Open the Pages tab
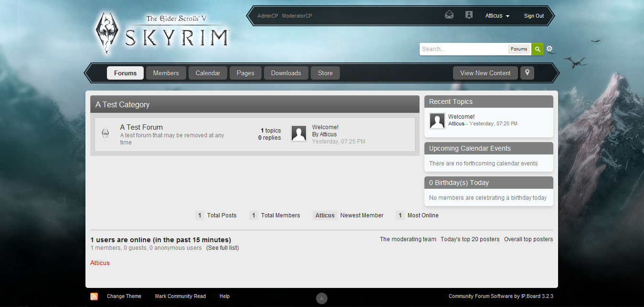Image resolution: width=644 pixels, height=307 pixels. click(245, 73)
